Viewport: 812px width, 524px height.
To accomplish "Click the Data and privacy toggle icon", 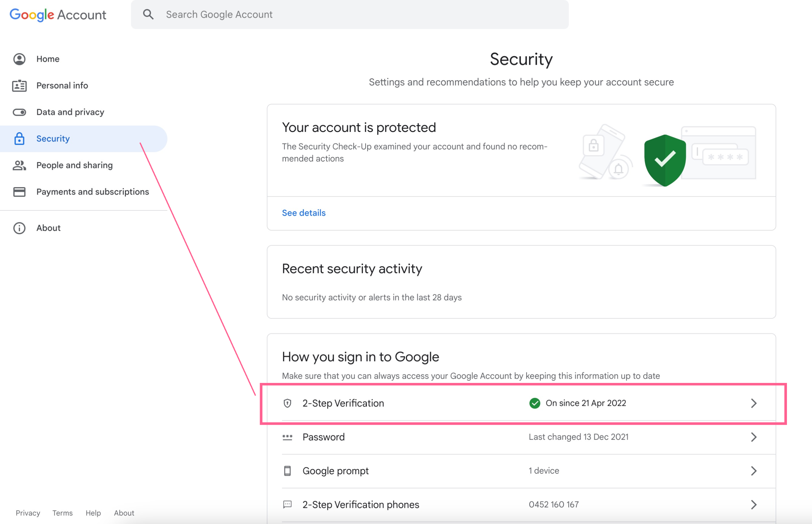I will 19,112.
